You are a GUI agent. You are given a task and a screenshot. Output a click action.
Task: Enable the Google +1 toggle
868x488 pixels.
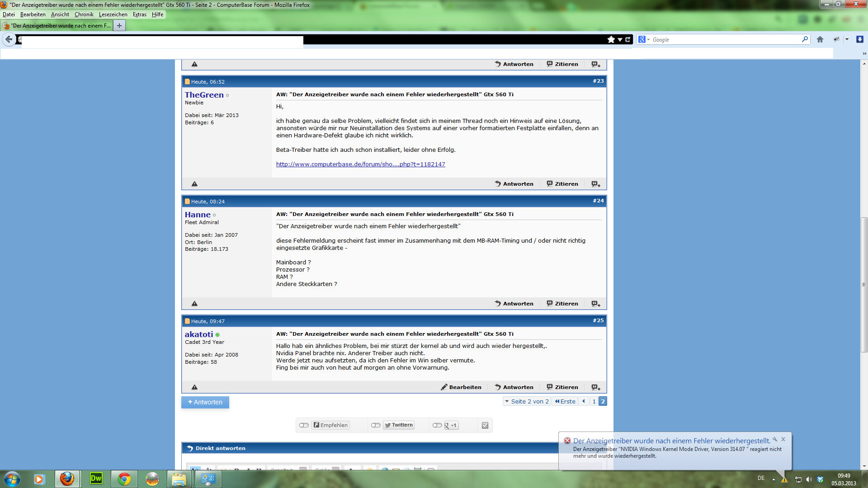pos(437,425)
